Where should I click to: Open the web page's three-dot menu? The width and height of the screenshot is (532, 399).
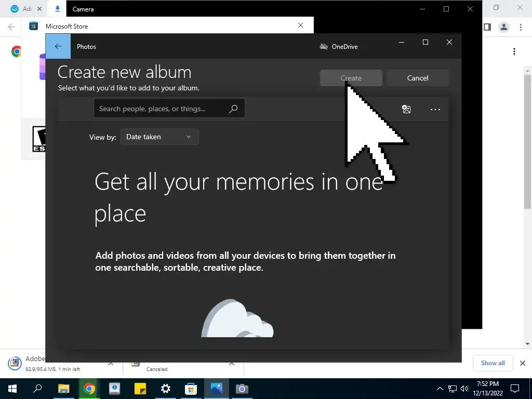514,51
